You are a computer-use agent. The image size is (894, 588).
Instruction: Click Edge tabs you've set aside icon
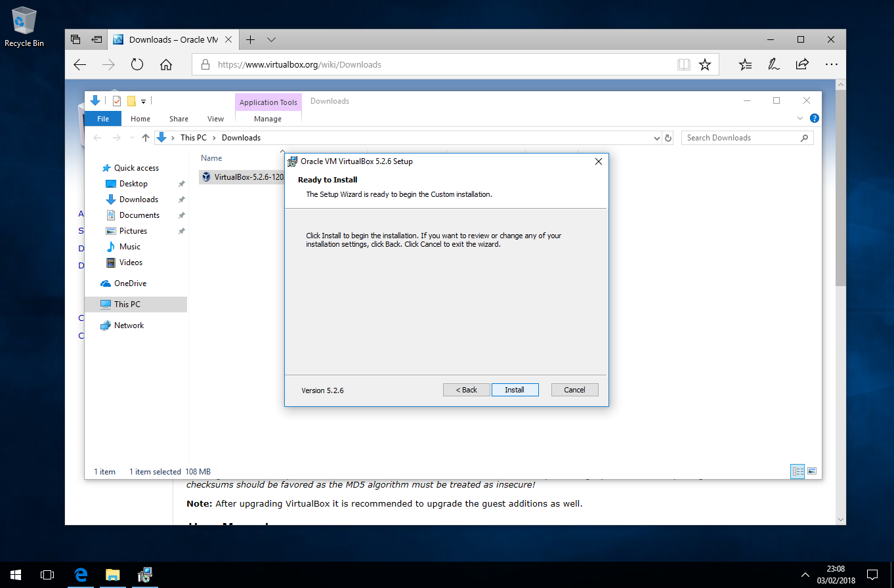tap(75, 39)
